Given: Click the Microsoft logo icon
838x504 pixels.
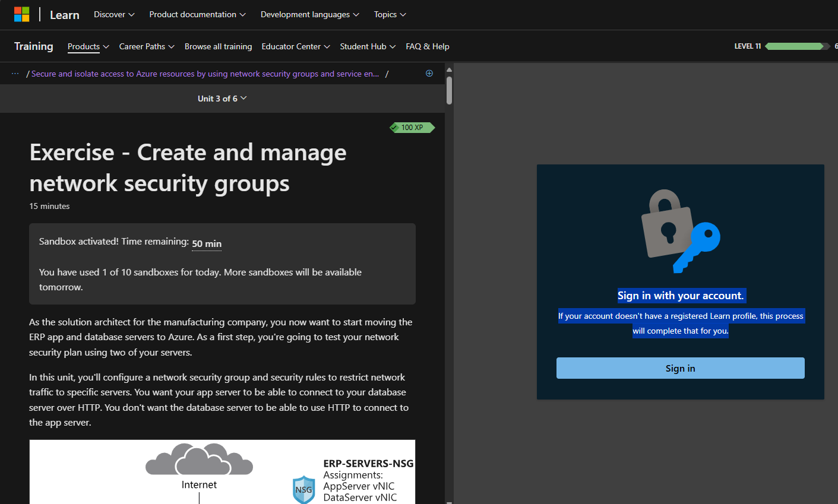Looking at the screenshot, I should point(22,14).
